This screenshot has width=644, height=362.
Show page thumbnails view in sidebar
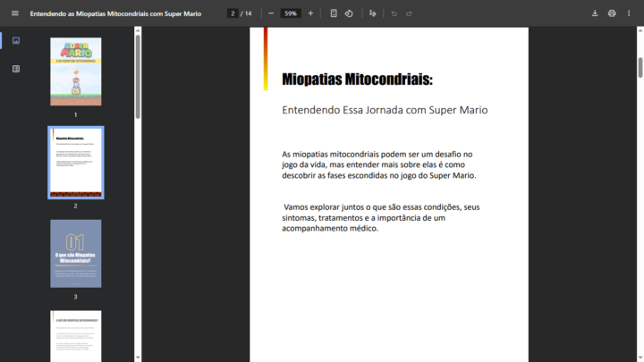[x=16, y=40]
